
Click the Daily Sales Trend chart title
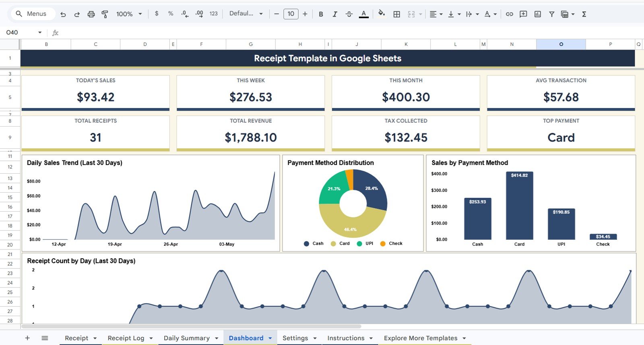click(x=74, y=163)
